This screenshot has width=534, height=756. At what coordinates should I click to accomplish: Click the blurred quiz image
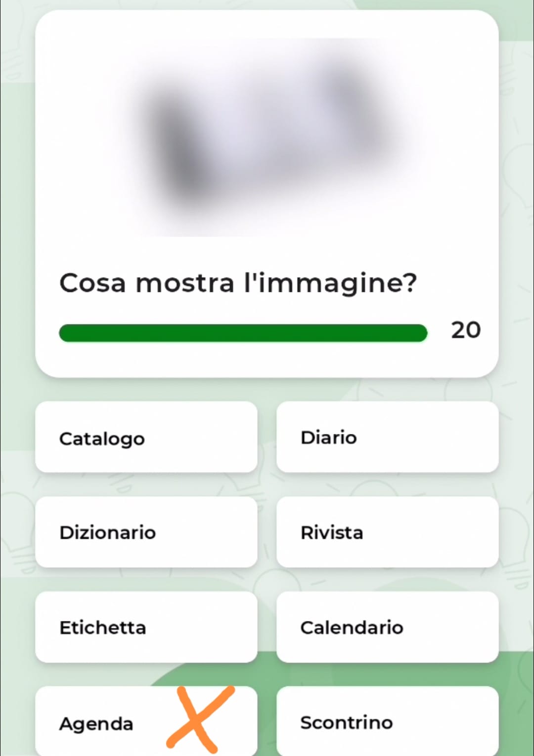coord(267,138)
